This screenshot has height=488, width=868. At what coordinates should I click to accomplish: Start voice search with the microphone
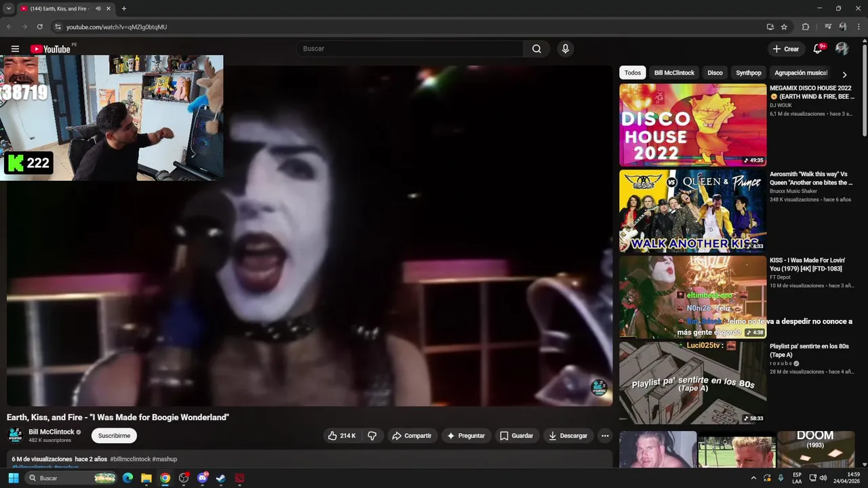pyautogui.click(x=565, y=49)
